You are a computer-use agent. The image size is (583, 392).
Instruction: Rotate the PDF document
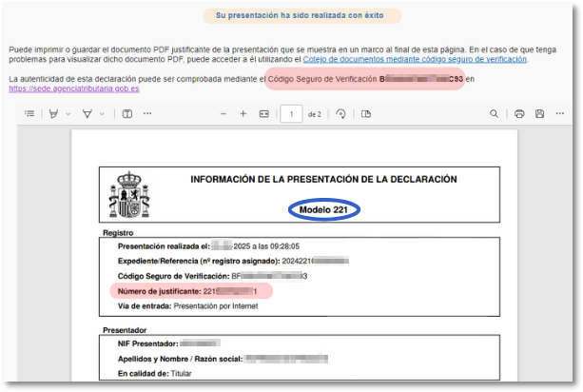point(341,113)
